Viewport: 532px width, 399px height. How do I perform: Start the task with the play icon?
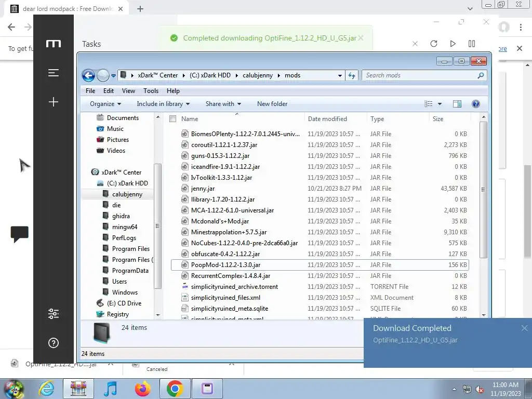(x=453, y=44)
